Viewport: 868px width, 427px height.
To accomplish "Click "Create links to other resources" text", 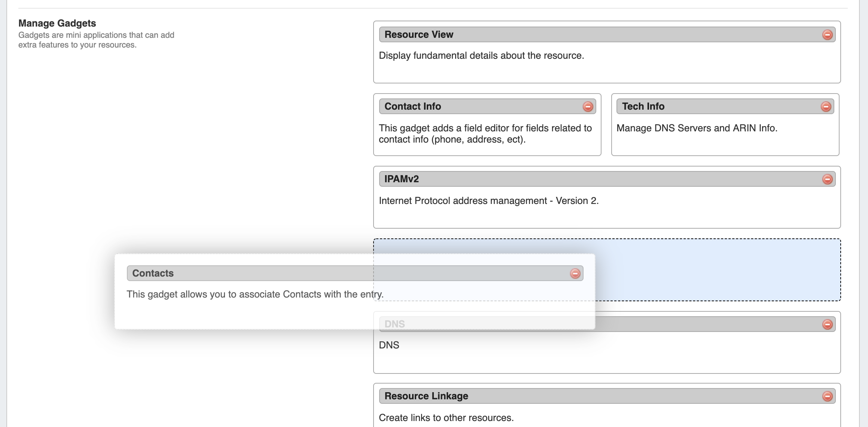I will pyautogui.click(x=446, y=418).
